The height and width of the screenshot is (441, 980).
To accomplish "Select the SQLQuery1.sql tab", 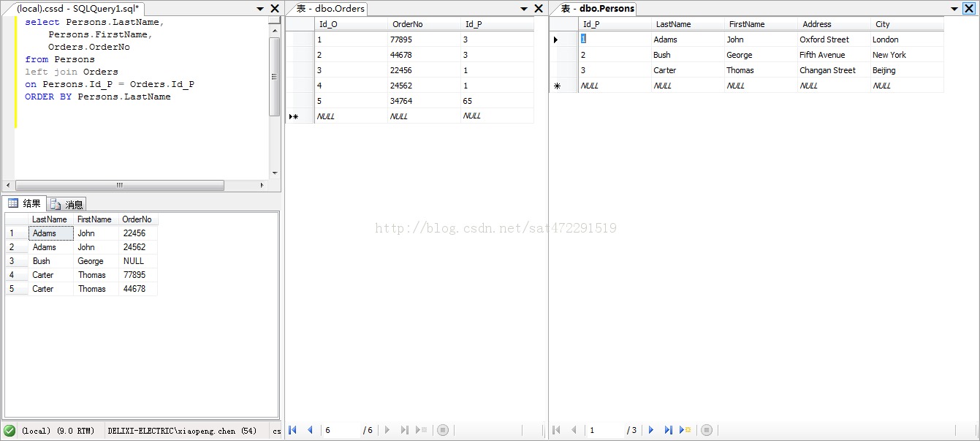I will (x=77, y=9).
